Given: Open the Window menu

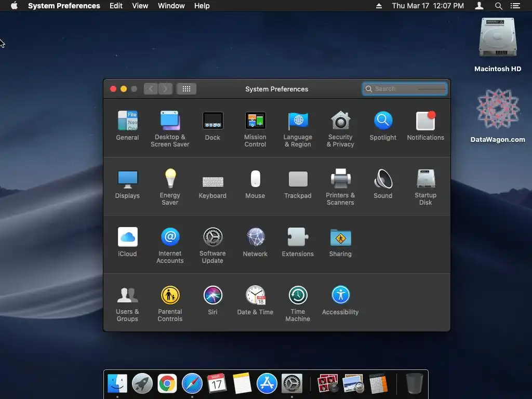Looking at the screenshot, I should point(171,6).
